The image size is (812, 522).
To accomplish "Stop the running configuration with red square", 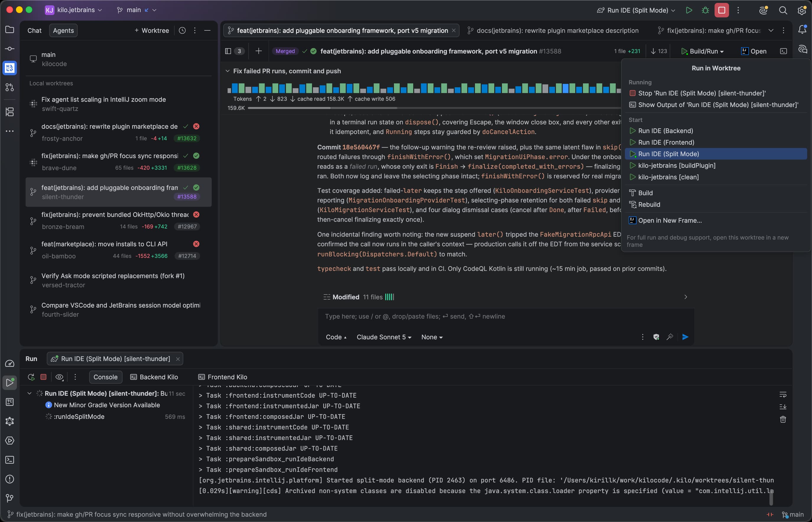I will [x=722, y=10].
